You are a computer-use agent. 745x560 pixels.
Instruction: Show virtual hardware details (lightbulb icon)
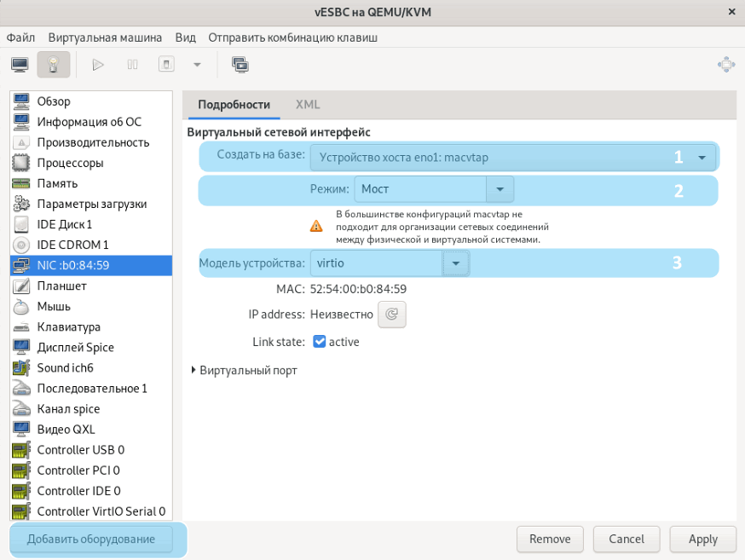pyautogui.click(x=53, y=64)
